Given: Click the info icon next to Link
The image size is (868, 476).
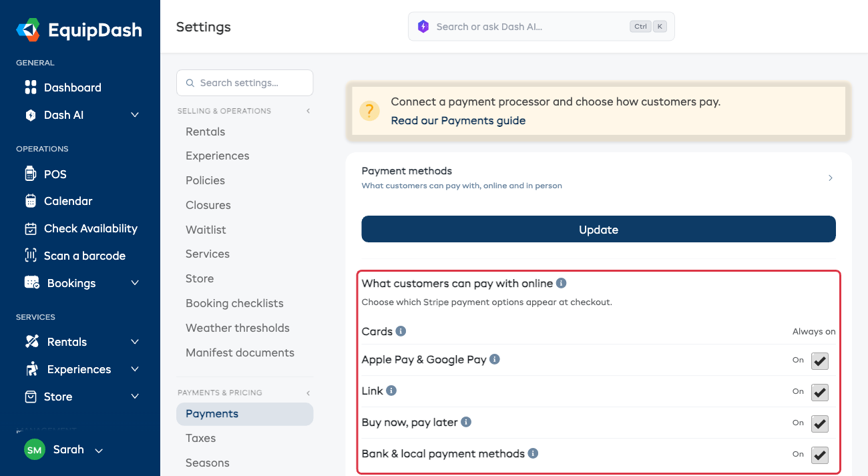Looking at the screenshot, I should click(x=391, y=391).
